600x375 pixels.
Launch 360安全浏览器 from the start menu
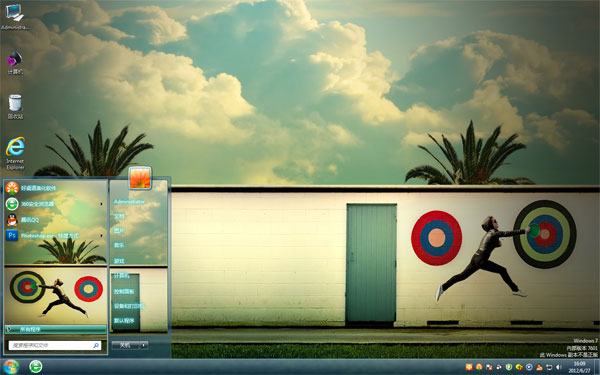(x=55, y=204)
